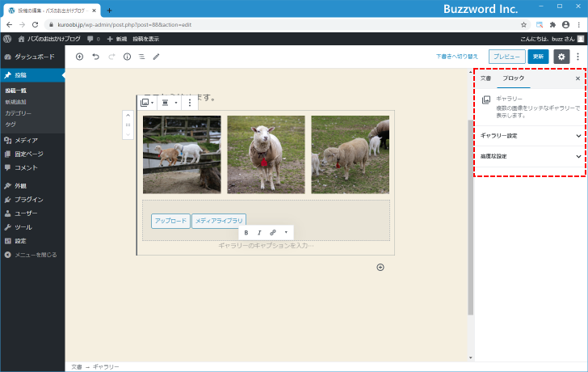Open the block navigation list icon

click(x=141, y=57)
